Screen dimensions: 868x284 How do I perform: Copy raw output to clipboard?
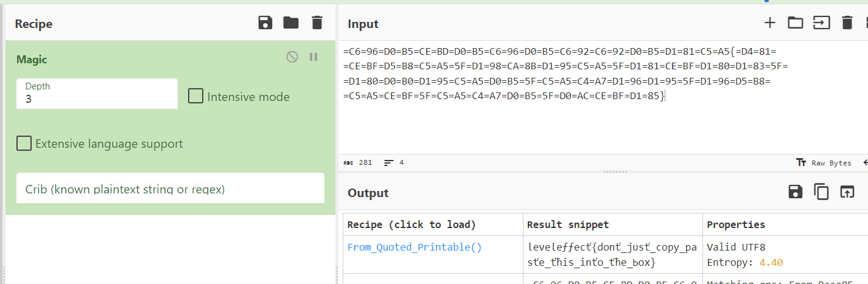[x=822, y=192]
